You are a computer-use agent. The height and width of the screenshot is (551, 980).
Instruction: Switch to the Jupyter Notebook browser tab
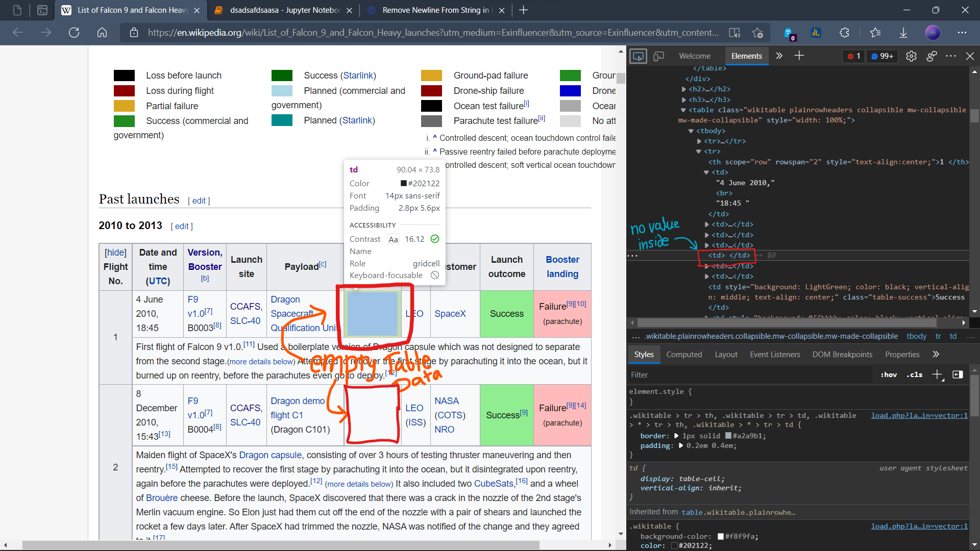(284, 10)
